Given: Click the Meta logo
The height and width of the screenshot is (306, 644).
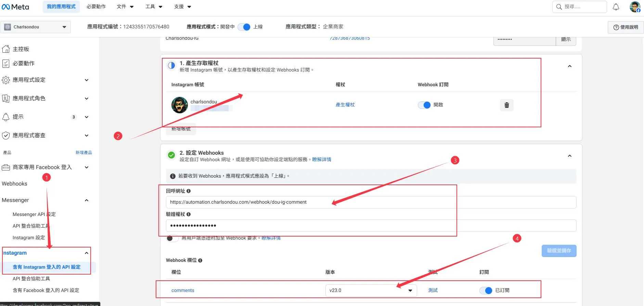Looking at the screenshot, I should click(x=15, y=7).
